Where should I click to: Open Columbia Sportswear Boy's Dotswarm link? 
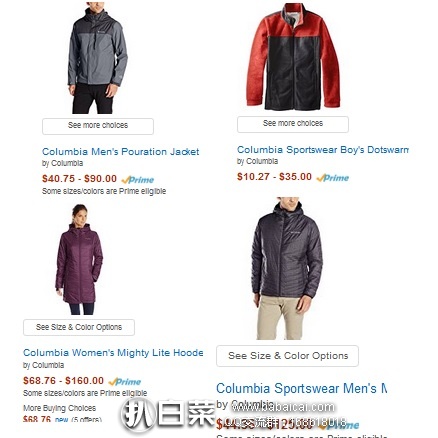[x=323, y=150]
